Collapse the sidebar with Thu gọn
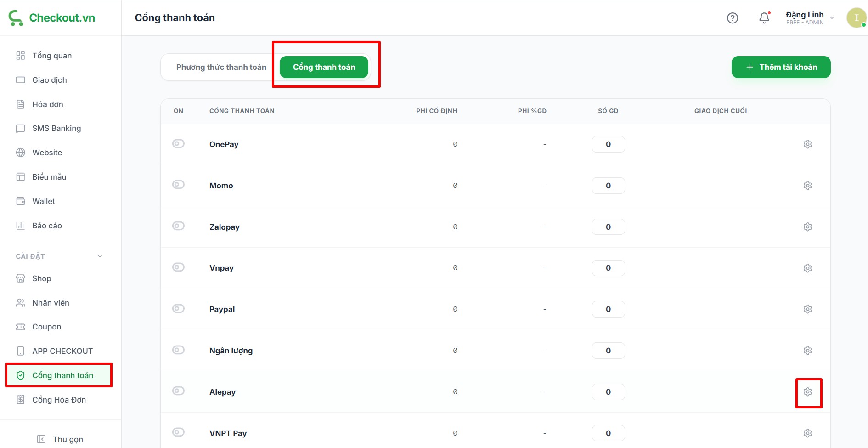The height and width of the screenshot is (448, 868). click(x=60, y=439)
